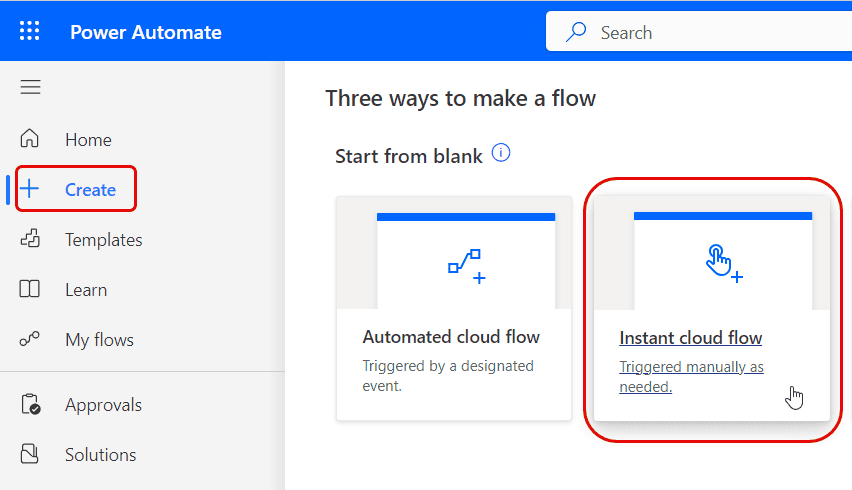
Task: Click the info icon beside Start from blank
Action: 501,153
